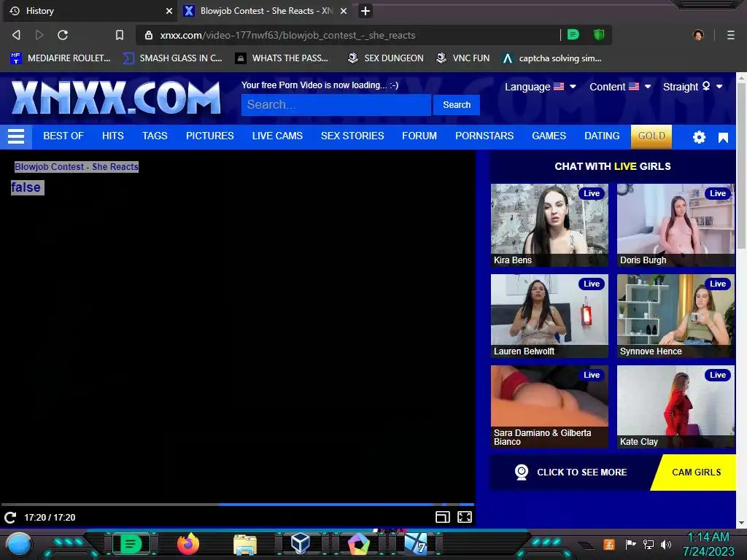Open the TAGS menu item

[x=155, y=136]
